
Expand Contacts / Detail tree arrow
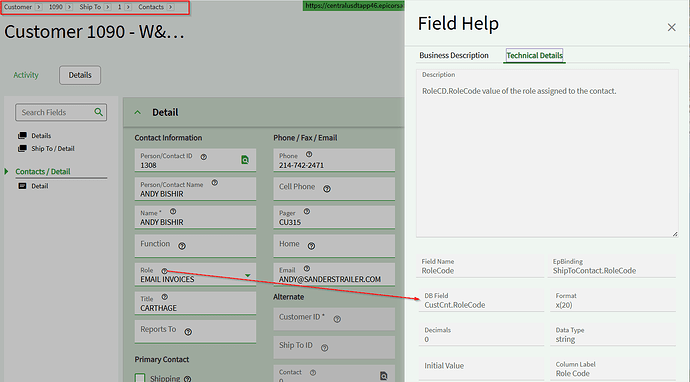[x=7, y=171]
